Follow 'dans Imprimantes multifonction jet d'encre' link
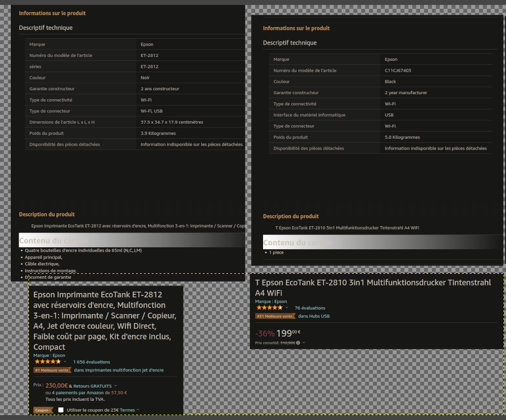Viewport: 506px width, 420px height. (x=119, y=370)
